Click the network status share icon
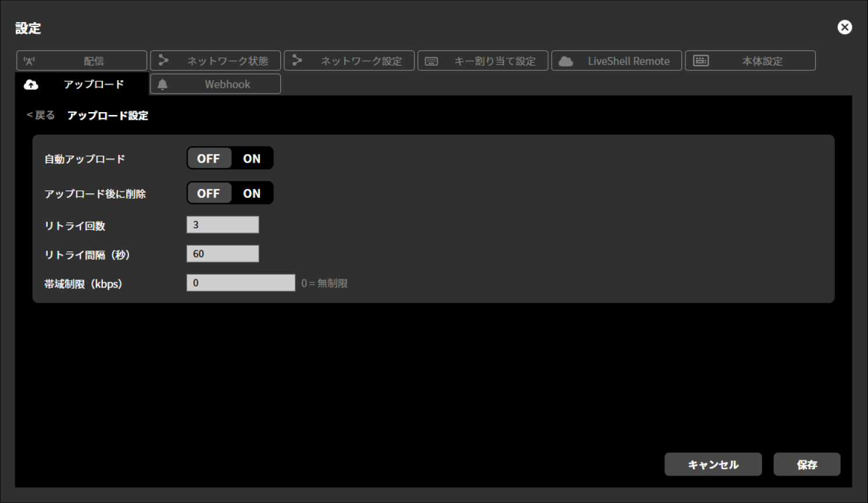 [x=163, y=60]
